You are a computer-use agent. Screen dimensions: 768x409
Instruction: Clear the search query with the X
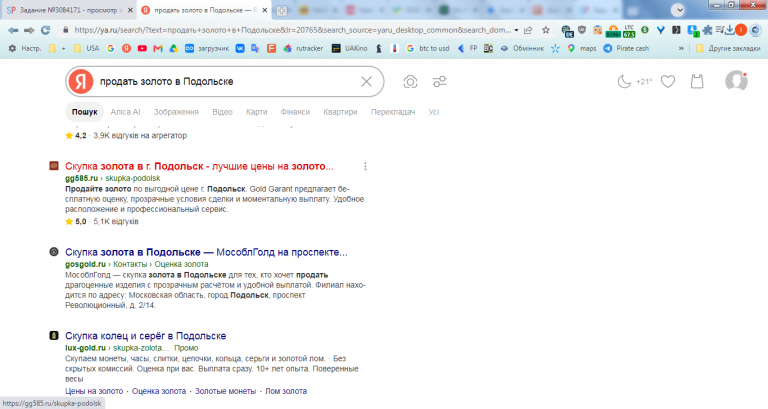[366, 82]
